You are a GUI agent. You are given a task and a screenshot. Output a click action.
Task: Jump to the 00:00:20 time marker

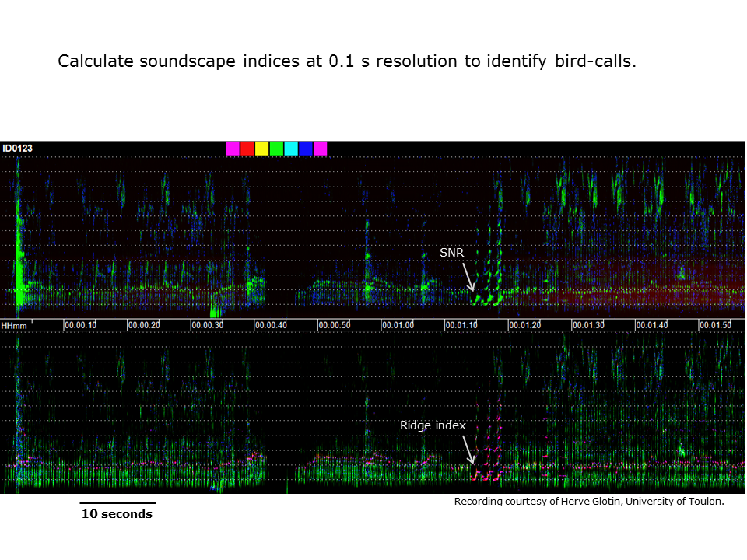pyautogui.click(x=144, y=325)
